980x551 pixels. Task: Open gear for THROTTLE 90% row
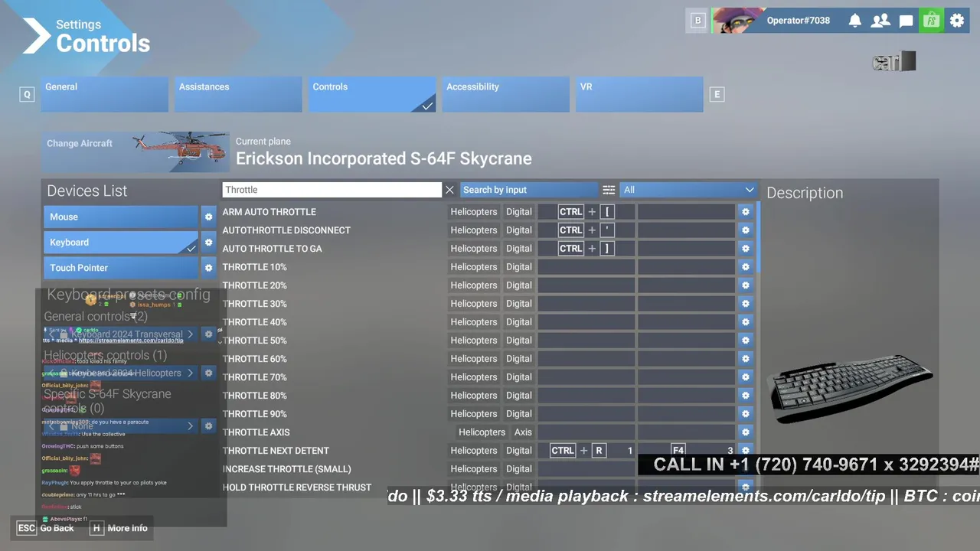click(745, 414)
